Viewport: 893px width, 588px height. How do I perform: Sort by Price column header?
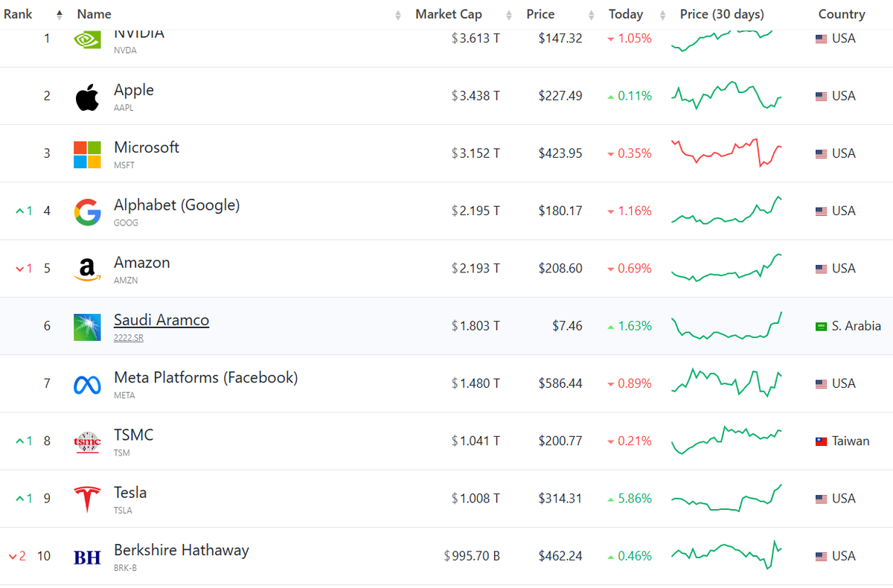(x=540, y=14)
